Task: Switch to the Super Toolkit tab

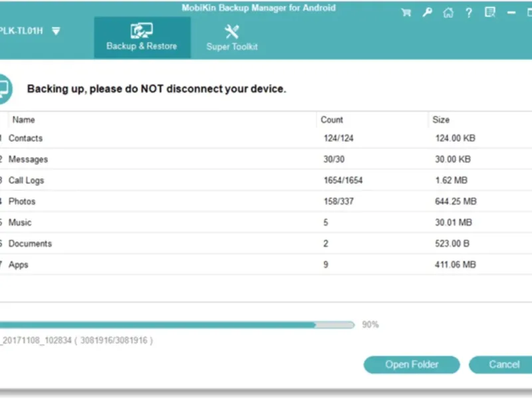Action: [232, 37]
